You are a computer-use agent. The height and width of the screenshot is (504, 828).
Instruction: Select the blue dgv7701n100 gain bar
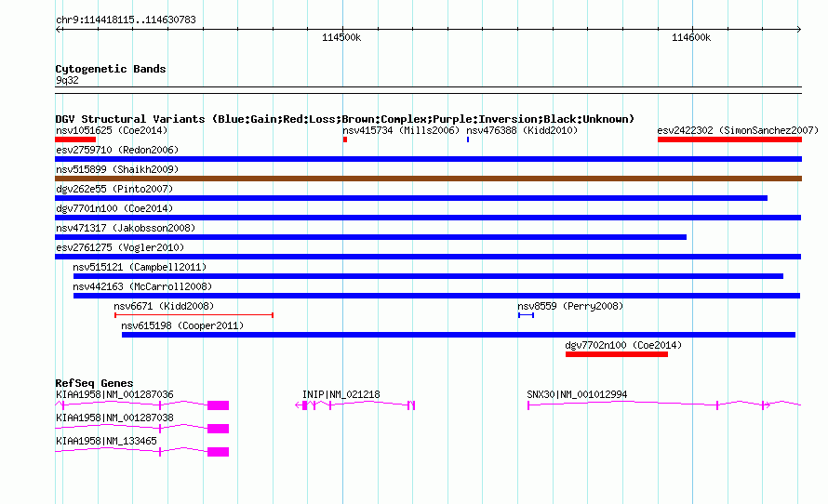[x=428, y=218]
